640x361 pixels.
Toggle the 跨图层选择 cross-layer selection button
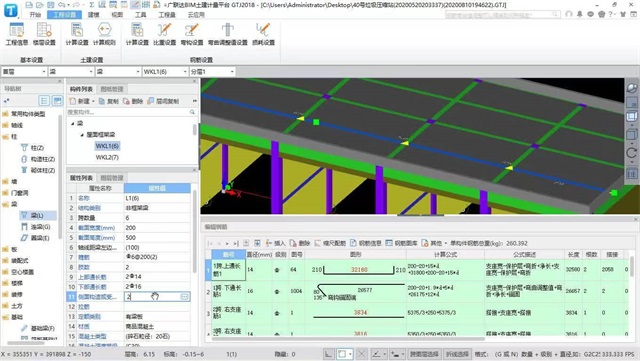[424, 354]
